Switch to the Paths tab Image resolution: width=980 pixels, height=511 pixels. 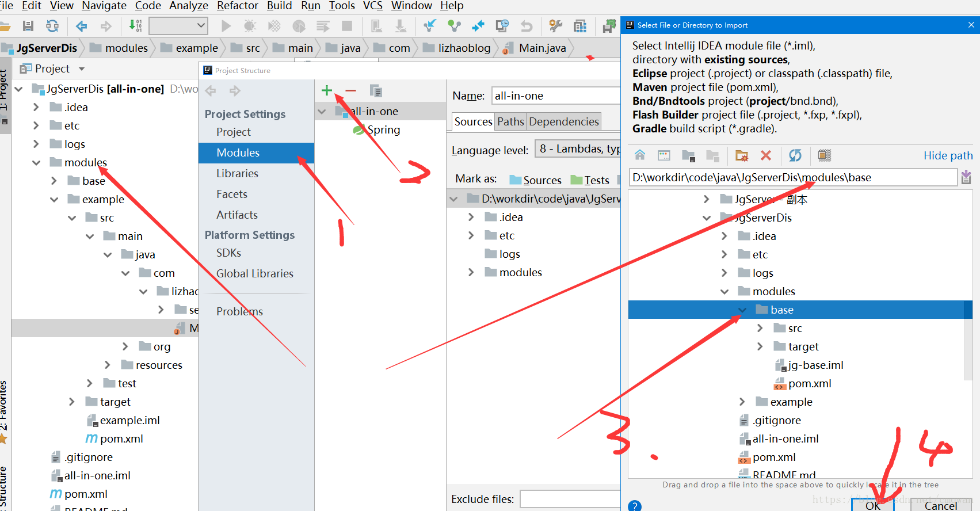(511, 121)
